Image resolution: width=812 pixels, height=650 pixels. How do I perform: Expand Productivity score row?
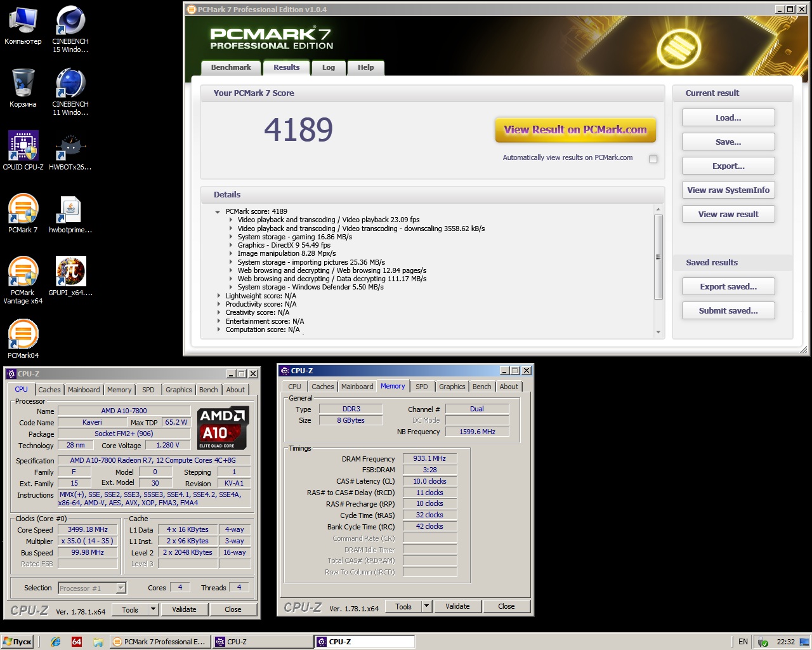click(x=219, y=304)
